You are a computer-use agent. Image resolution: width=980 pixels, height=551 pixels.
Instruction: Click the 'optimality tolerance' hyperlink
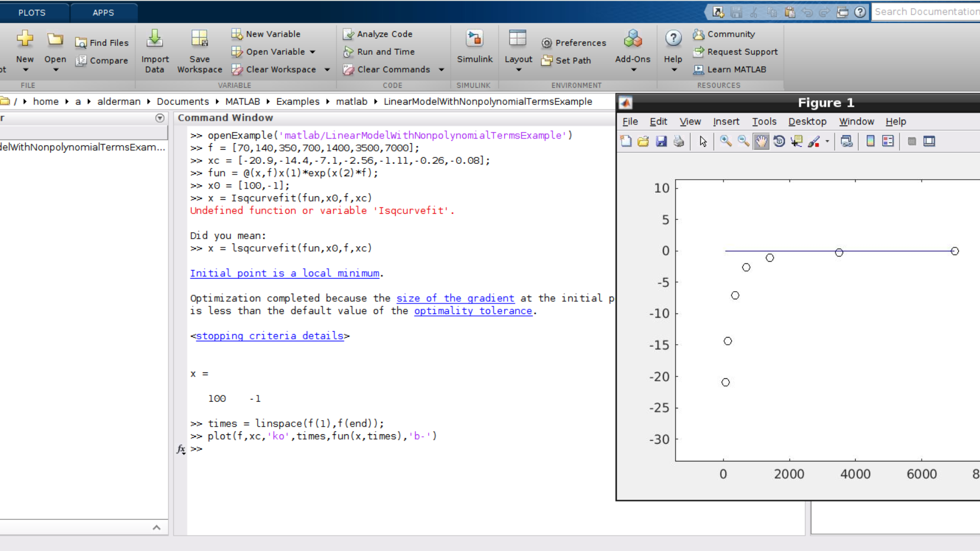pos(472,311)
